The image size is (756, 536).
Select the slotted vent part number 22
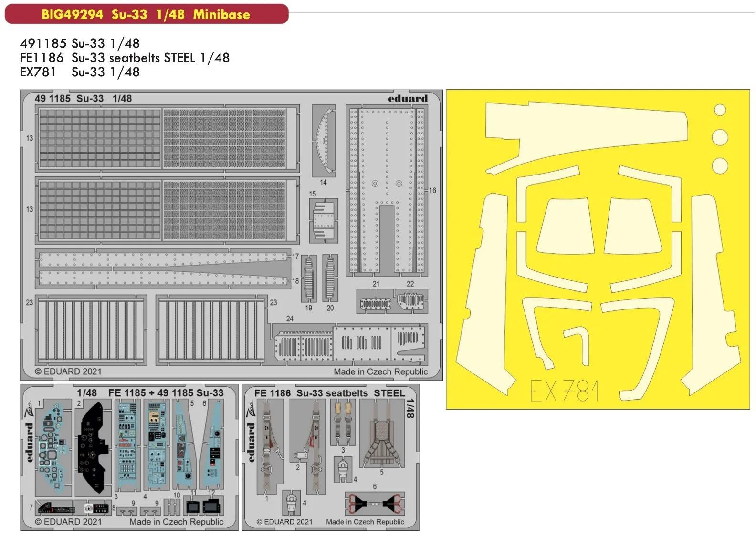(410, 301)
